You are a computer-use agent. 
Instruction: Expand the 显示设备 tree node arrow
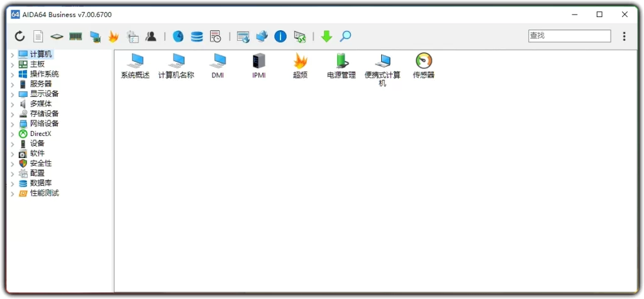(x=13, y=94)
